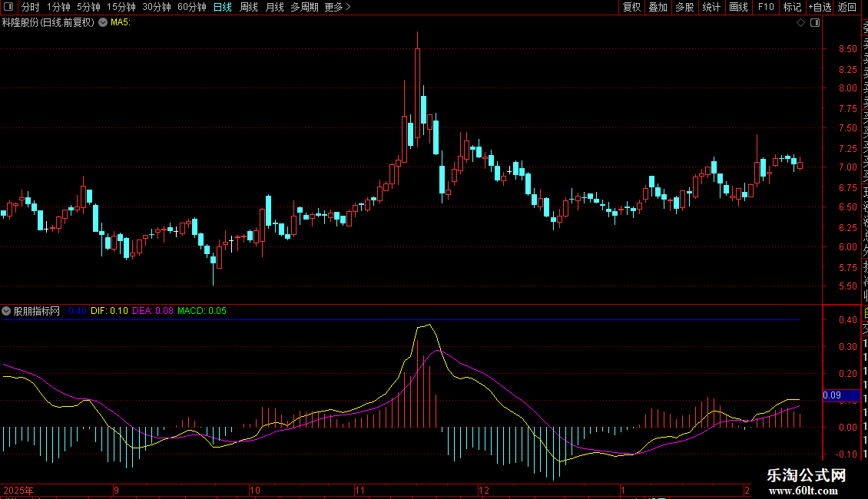The width and height of the screenshot is (868, 499).
Task: Open the 画线 drawing tools
Action: click(x=738, y=8)
